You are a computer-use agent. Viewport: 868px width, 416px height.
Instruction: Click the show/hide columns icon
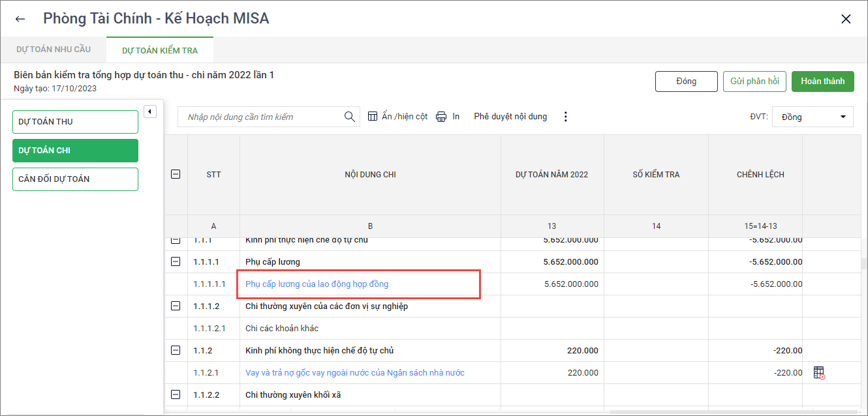pos(373,117)
